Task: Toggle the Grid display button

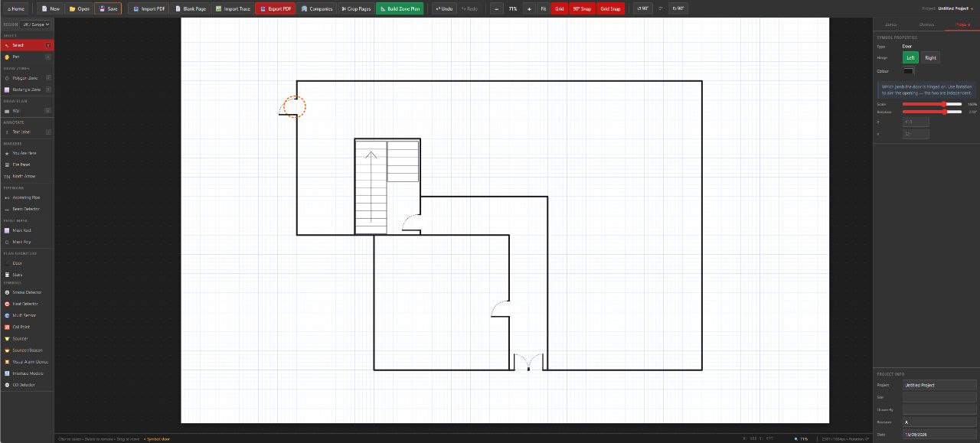Action: tap(560, 8)
